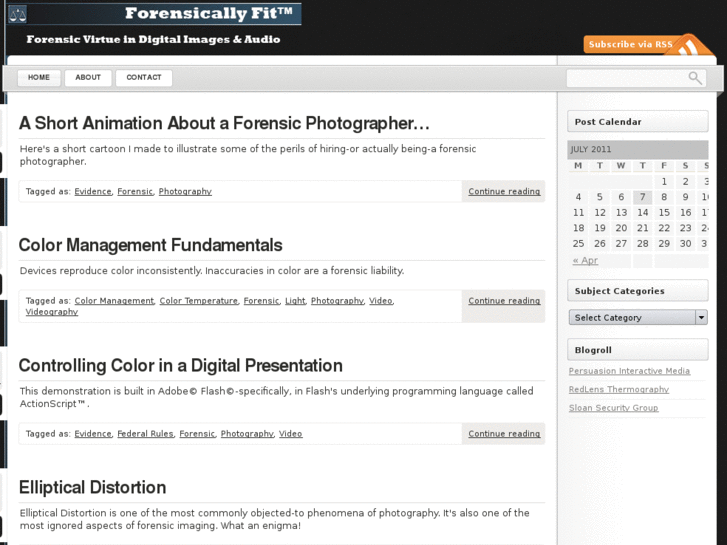Open the Persuasion Interactive Media blogroll link
This screenshot has width=727, height=545.
[x=629, y=371]
